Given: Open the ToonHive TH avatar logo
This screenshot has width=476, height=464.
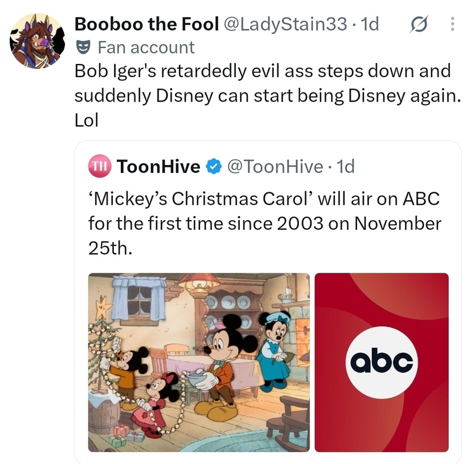Looking at the screenshot, I should coord(100,166).
